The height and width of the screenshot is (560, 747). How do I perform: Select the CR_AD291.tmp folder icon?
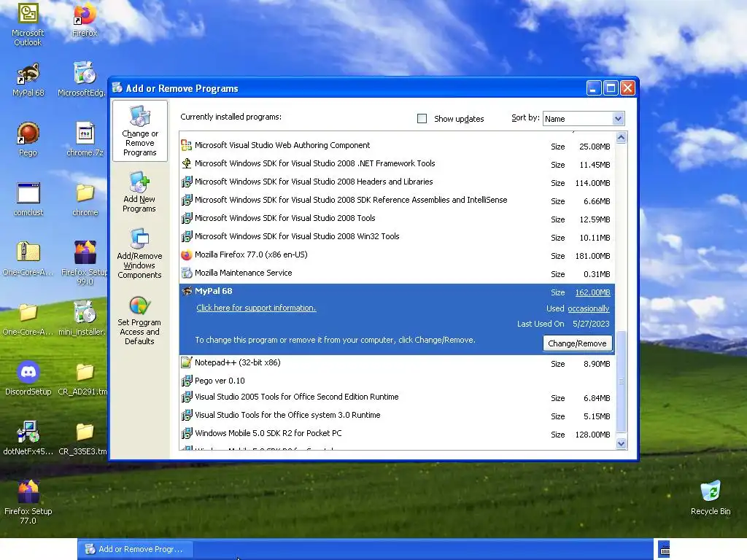tap(82, 379)
